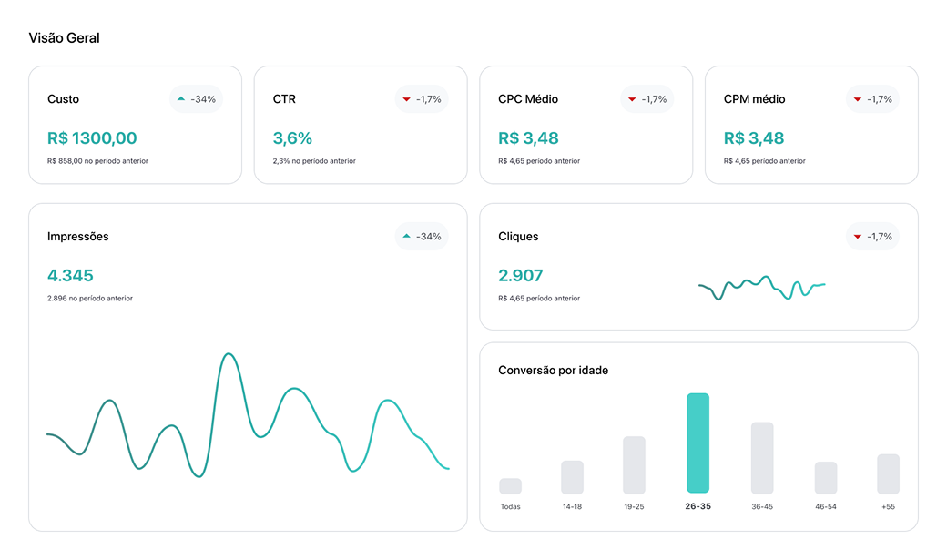Click green up arrow in Impressões card

(x=406, y=237)
